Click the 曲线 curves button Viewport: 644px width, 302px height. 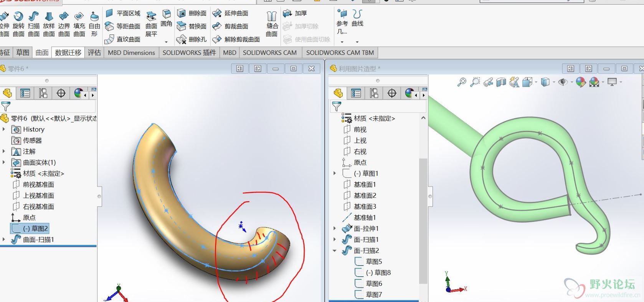pos(357,18)
